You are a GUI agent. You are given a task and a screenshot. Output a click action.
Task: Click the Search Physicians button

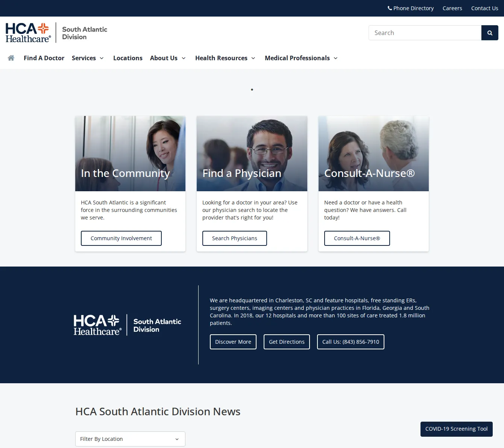click(x=235, y=238)
